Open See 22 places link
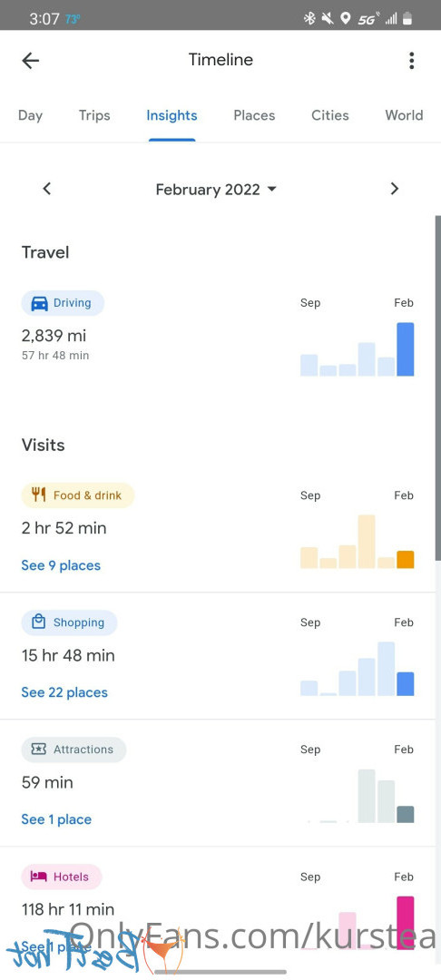441x980 pixels. point(64,692)
